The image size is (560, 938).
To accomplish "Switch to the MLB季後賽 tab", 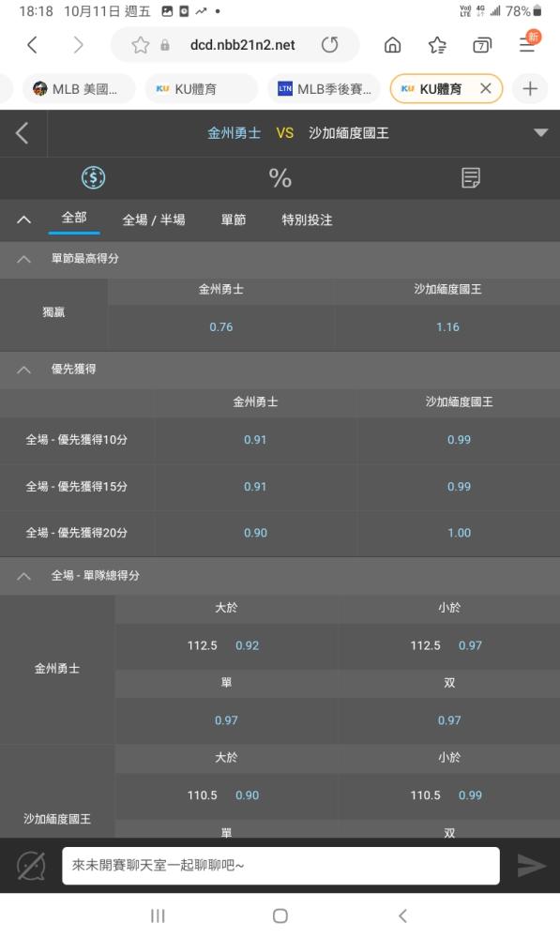I will (324, 89).
